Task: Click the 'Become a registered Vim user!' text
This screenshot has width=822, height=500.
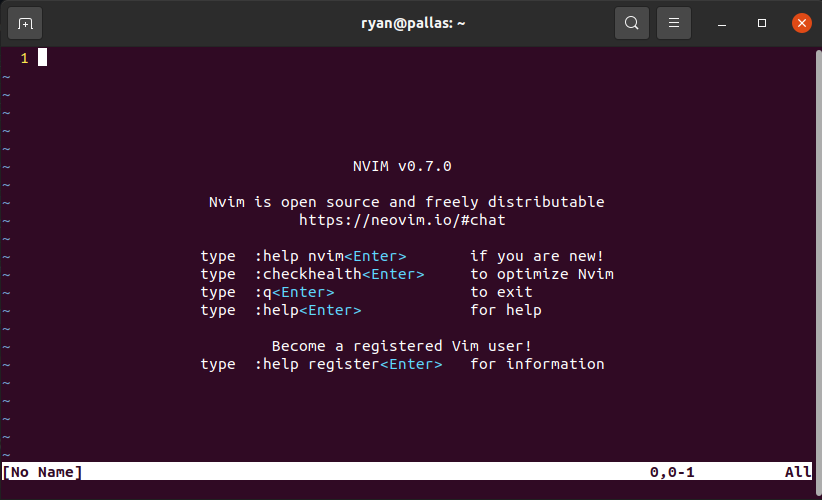Action: click(x=402, y=346)
